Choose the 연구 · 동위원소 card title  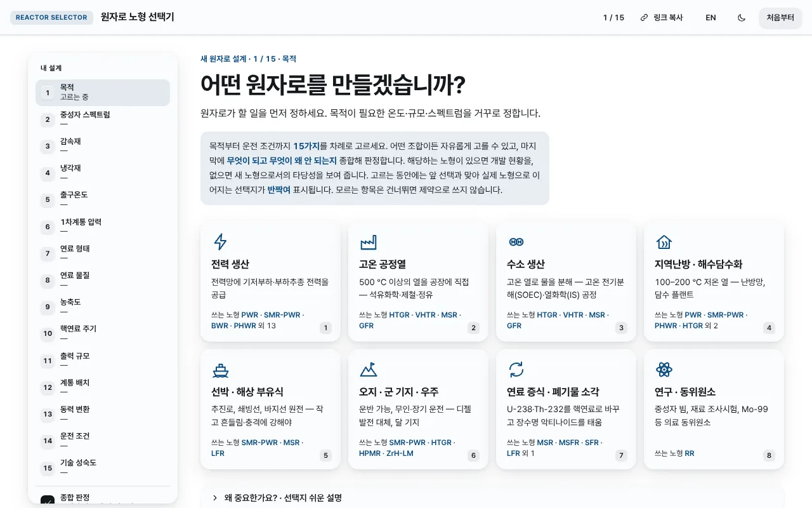(685, 392)
